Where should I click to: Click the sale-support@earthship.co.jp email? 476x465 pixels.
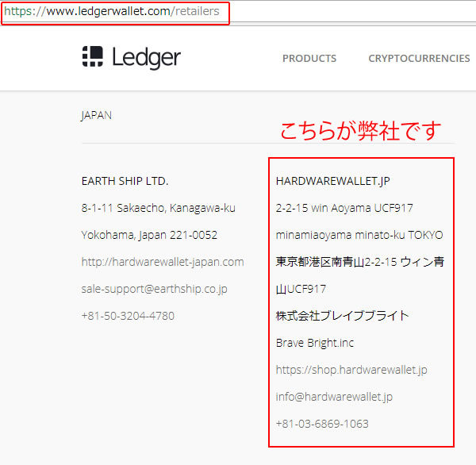point(154,289)
